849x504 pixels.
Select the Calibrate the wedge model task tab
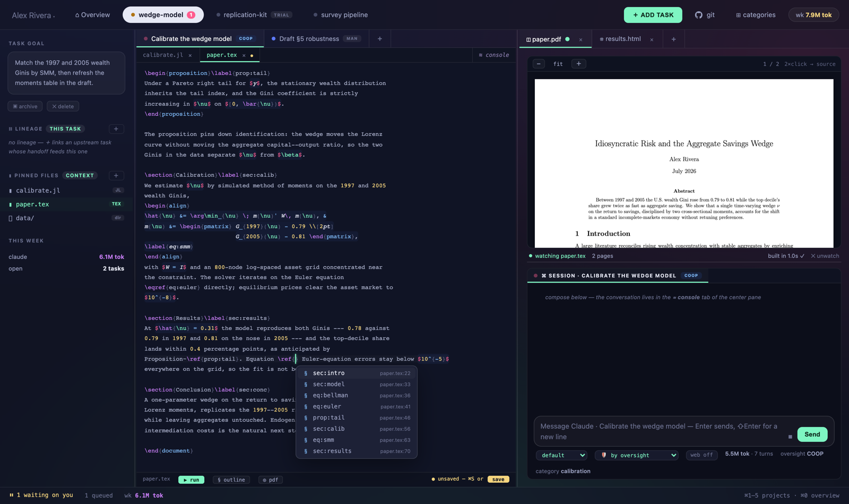[x=199, y=39]
